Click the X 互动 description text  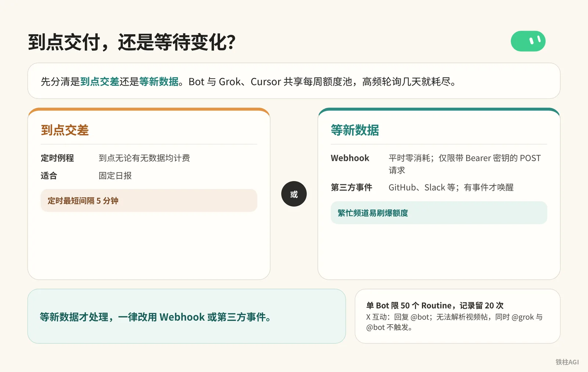[454, 322]
